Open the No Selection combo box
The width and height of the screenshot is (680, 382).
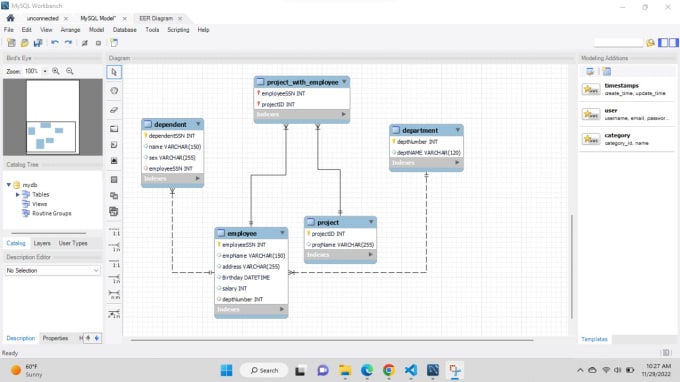tap(52, 271)
